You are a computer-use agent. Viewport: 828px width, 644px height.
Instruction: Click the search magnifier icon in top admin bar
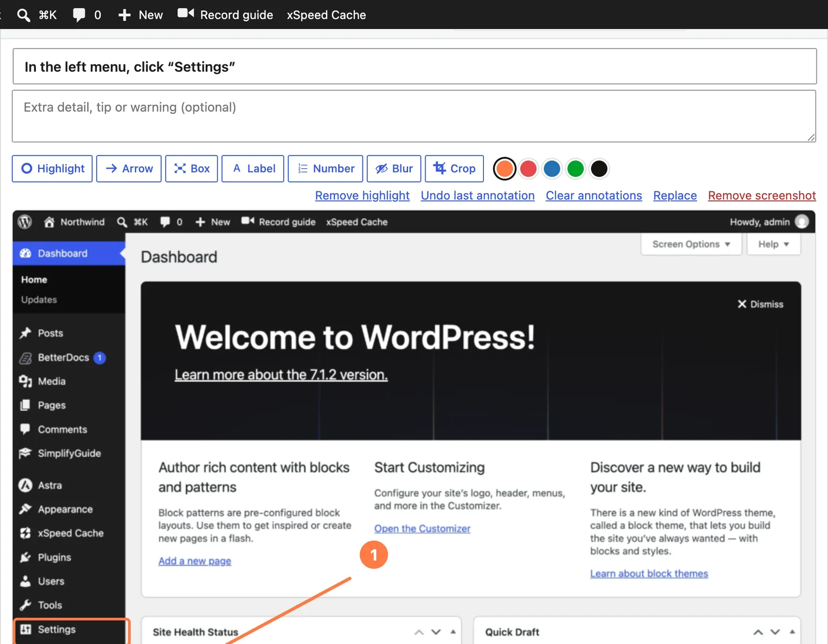(x=24, y=15)
